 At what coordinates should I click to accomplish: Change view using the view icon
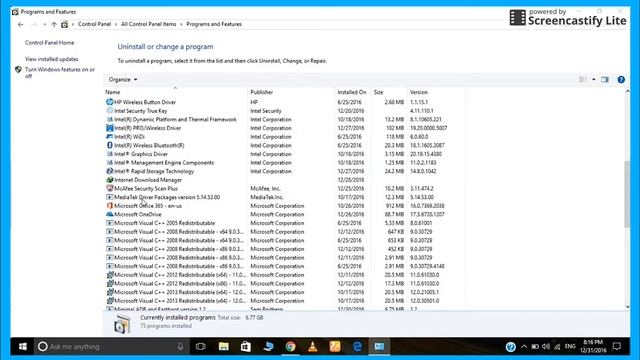[x=583, y=80]
